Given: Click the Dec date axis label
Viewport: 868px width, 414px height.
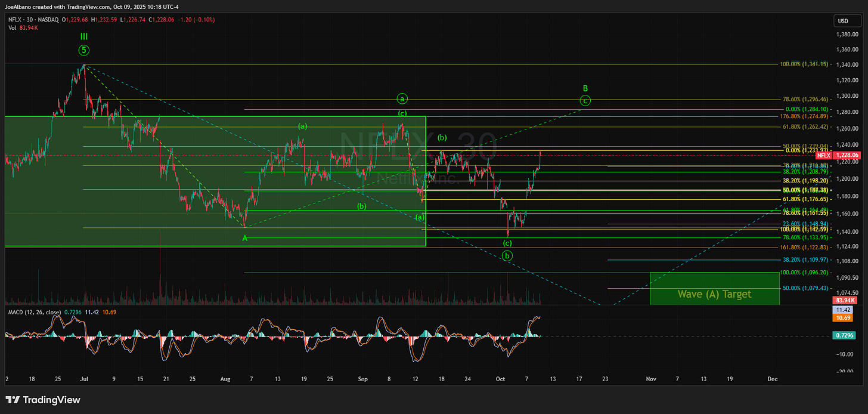Looking at the screenshot, I should (773, 379).
